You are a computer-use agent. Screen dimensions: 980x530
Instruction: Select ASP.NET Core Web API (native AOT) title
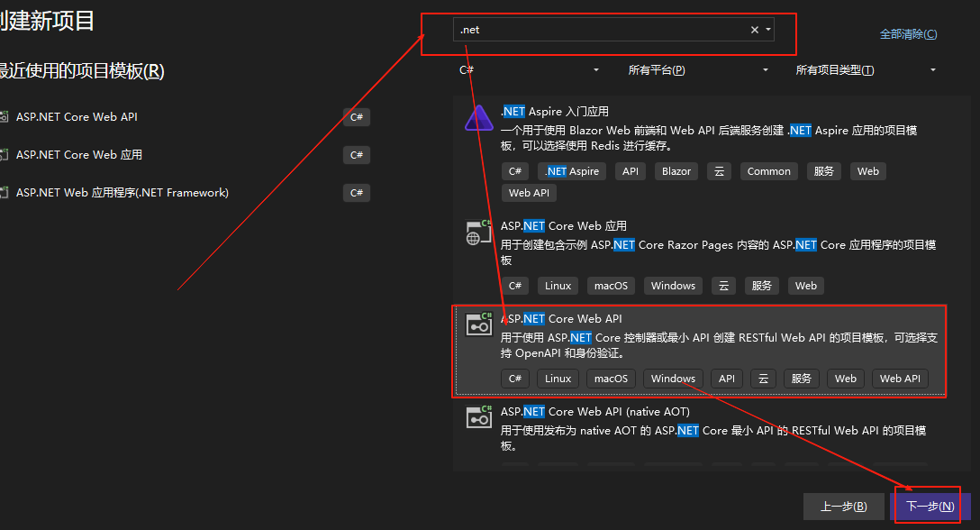(x=595, y=412)
